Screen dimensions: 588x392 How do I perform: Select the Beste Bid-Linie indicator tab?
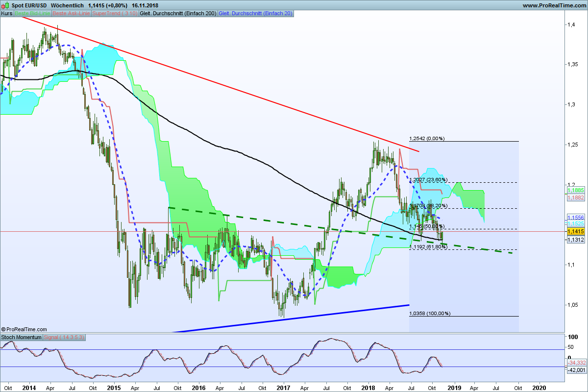click(x=32, y=14)
